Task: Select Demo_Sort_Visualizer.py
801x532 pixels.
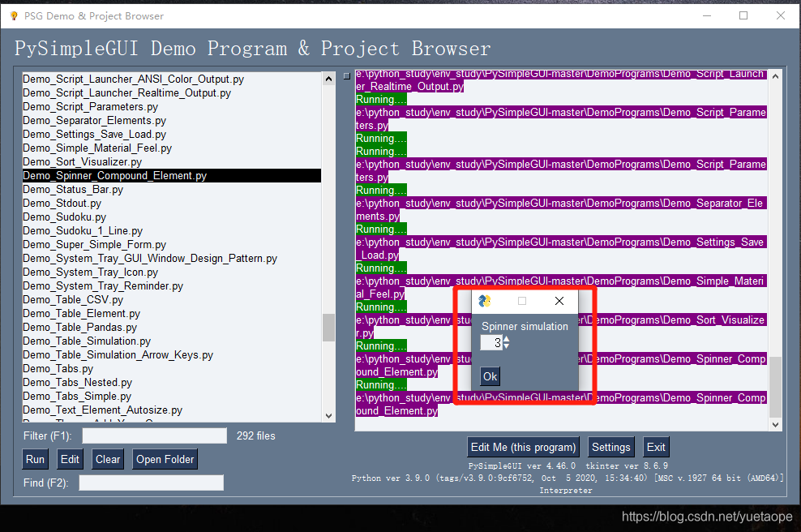Action: coord(172,162)
